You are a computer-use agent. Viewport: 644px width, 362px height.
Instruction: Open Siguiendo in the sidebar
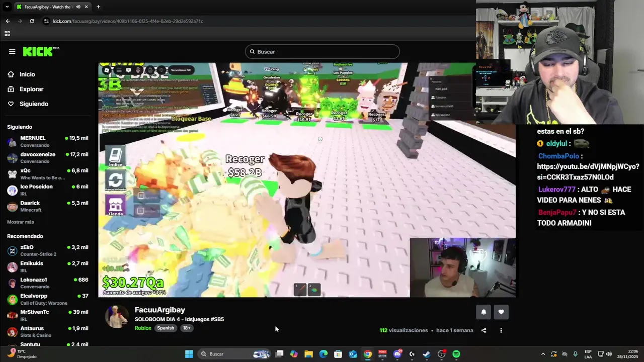tap(34, 104)
